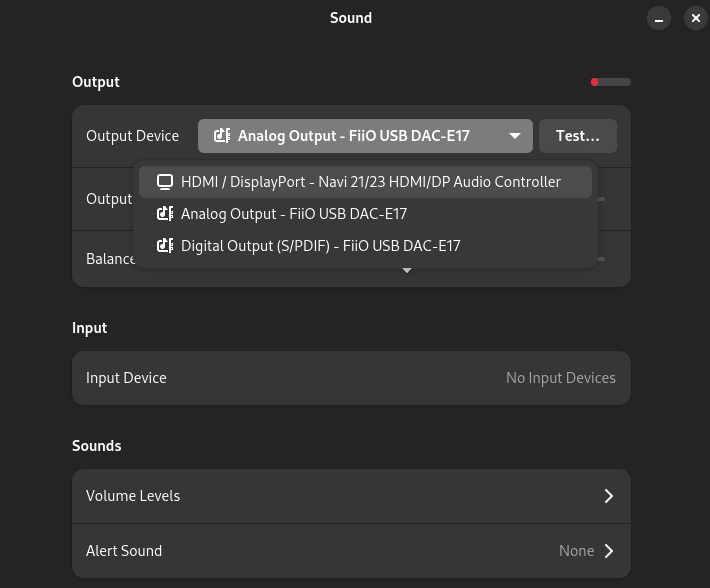
Task: Click the None value for Alert Sound
Action: click(576, 551)
